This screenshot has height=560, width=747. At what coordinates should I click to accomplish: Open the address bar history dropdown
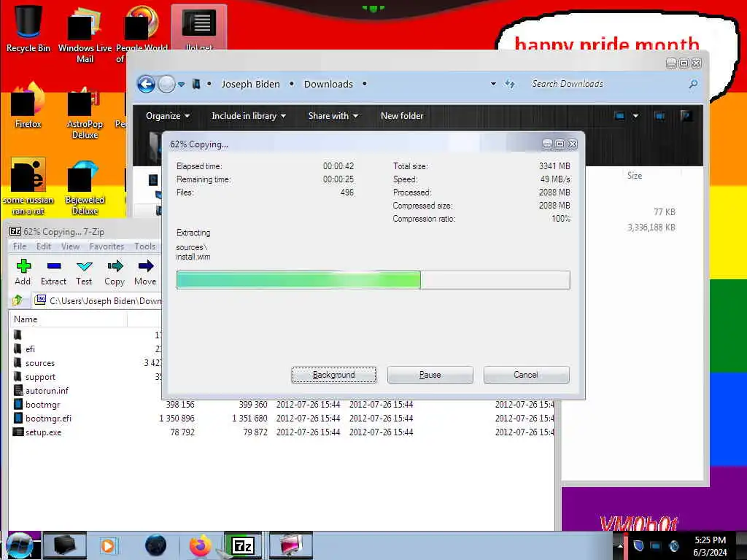click(493, 85)
